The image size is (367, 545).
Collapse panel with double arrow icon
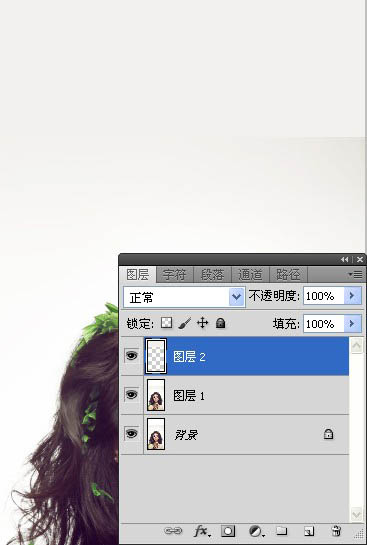(344, 260)
